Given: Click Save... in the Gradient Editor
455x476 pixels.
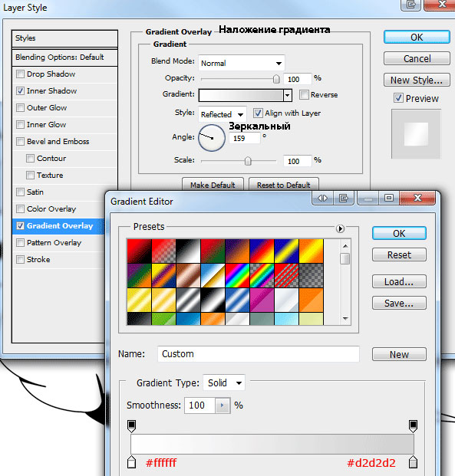Looking at the screenshot, I should 399,303.
